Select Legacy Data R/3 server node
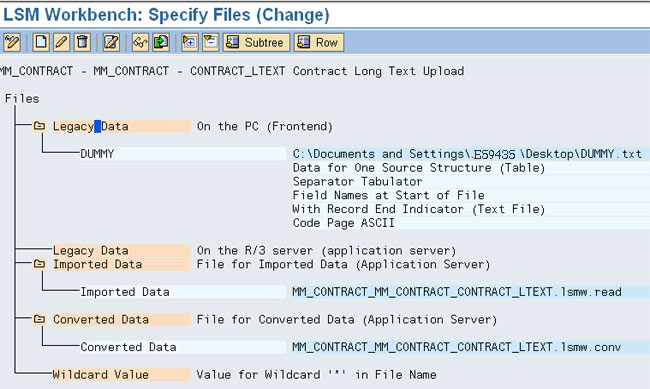This screenshot has height=389, width=650. tap(121, 250)
